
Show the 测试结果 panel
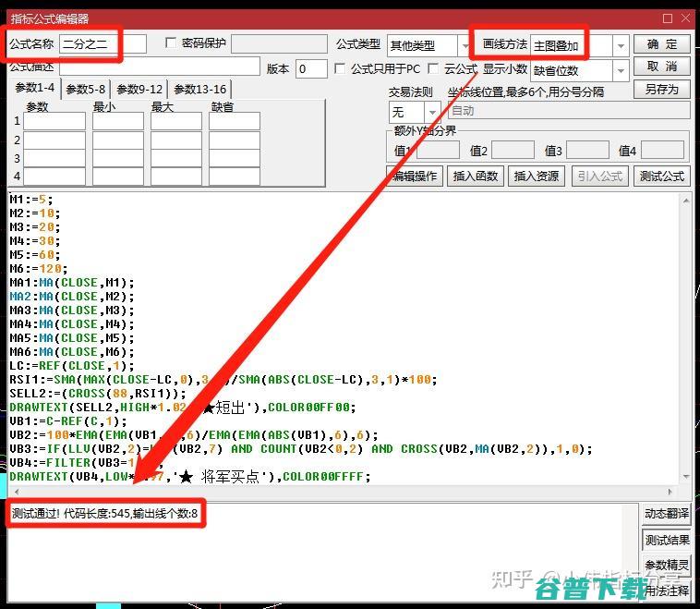[x=667, y=541]
